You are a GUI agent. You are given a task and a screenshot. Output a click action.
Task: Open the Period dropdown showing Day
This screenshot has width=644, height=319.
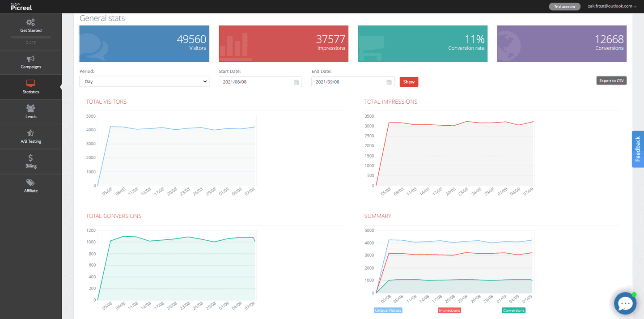(x=144, y=81)
